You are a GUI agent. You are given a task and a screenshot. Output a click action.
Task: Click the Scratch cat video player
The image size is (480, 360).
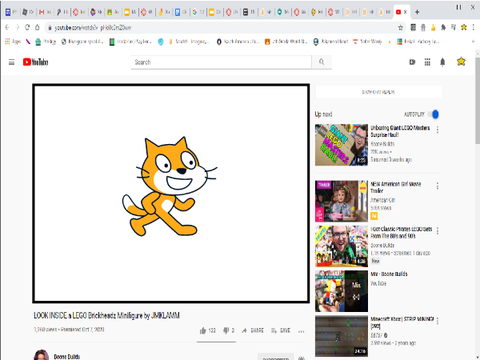pos(171,193)
